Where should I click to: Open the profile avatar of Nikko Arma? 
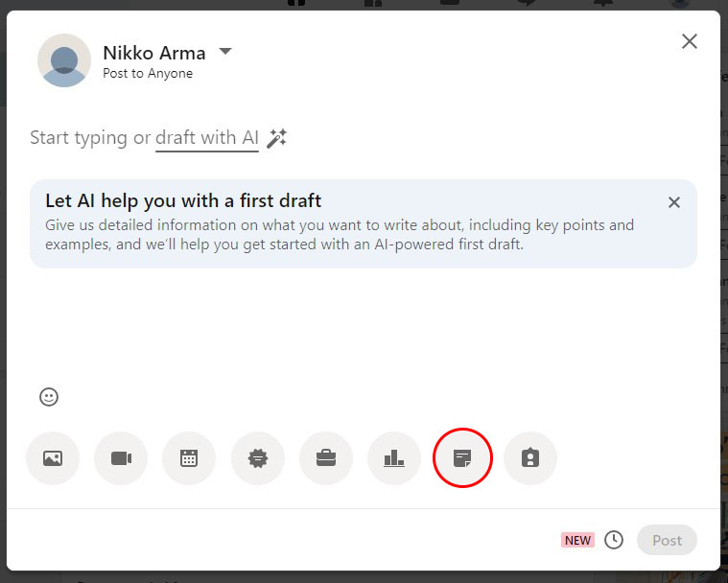(64, 60)
